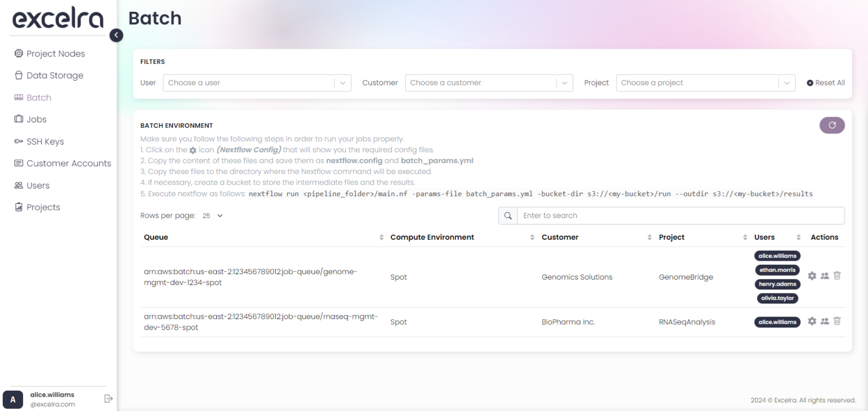Click the BioPharma Inc. customer cell
This screenshot has height=411, width=868.
(568, 322)
